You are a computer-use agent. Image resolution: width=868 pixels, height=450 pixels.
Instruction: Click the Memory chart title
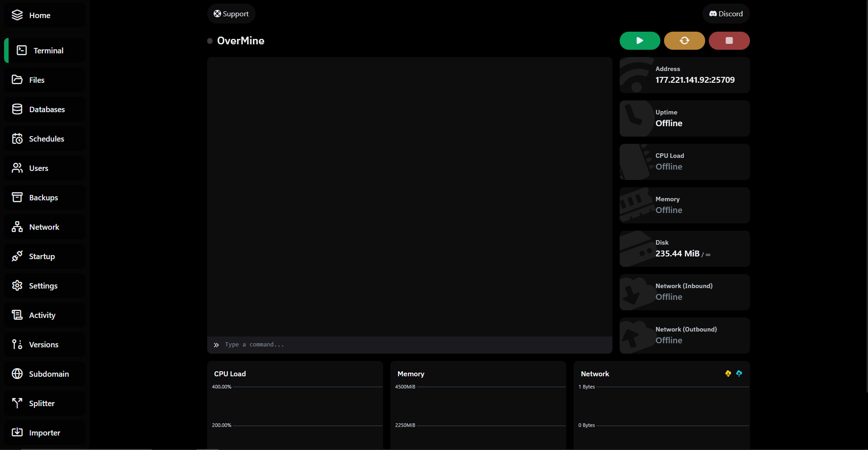tap(411, 374)
